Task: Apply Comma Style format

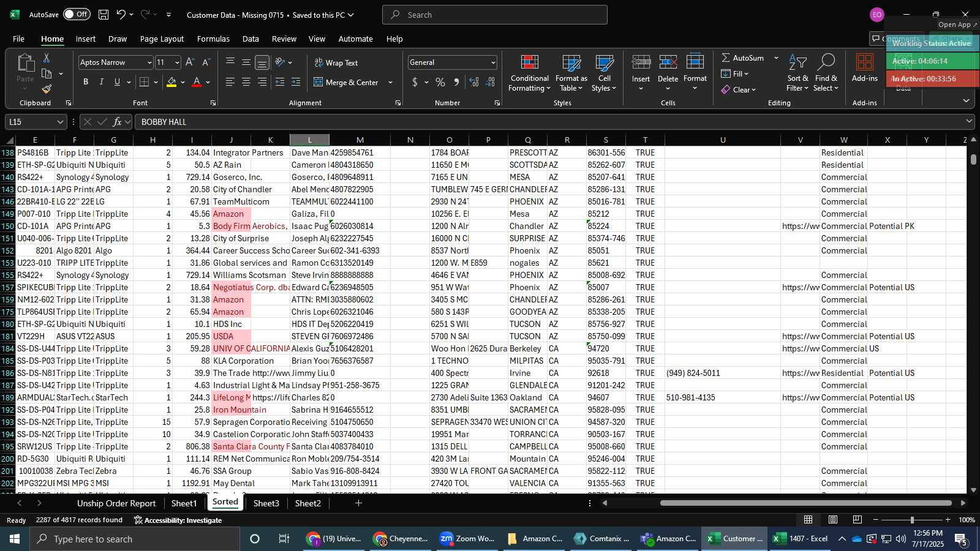Action: coord(456,82)
